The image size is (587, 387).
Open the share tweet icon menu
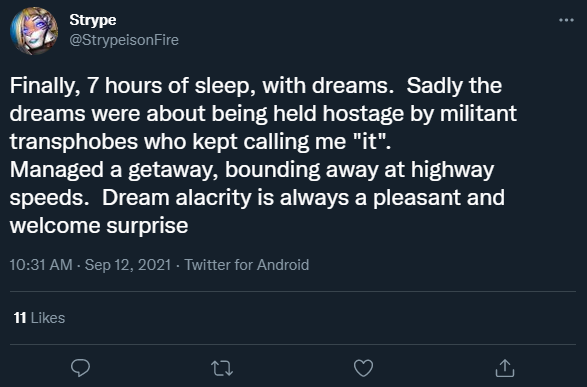[x=505, y=368]
